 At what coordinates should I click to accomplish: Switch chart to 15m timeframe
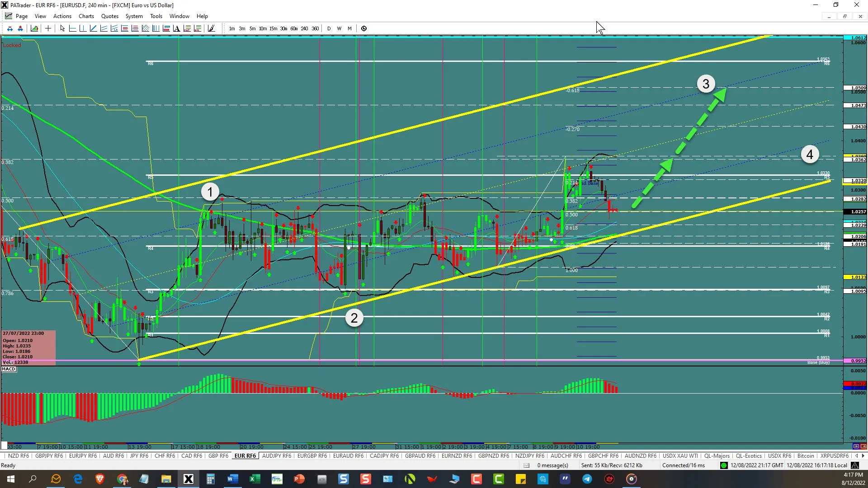[x=273, y=28]
